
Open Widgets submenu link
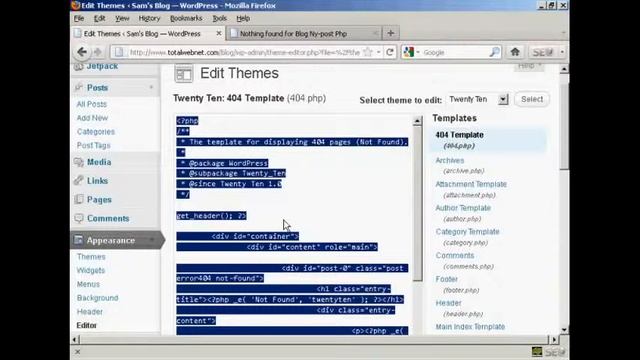(x=91, y=270)
